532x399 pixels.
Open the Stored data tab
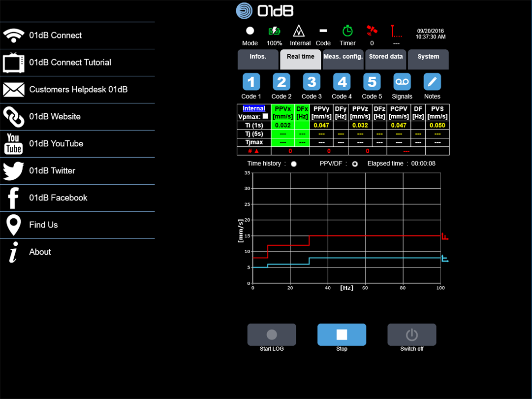386,60
